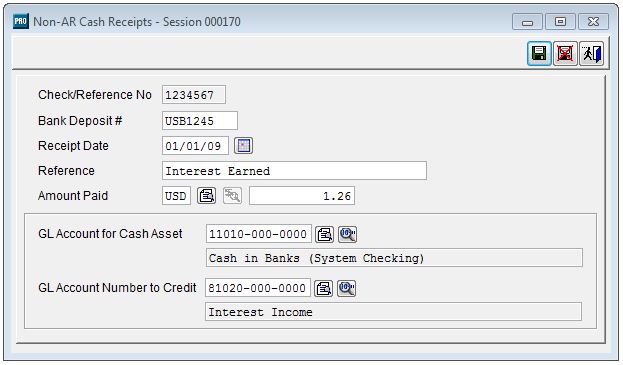This screenshot has height=365, width=623.
Task: Click magnifier search for Cash Asset account
Action: click(x=347, y=234)
